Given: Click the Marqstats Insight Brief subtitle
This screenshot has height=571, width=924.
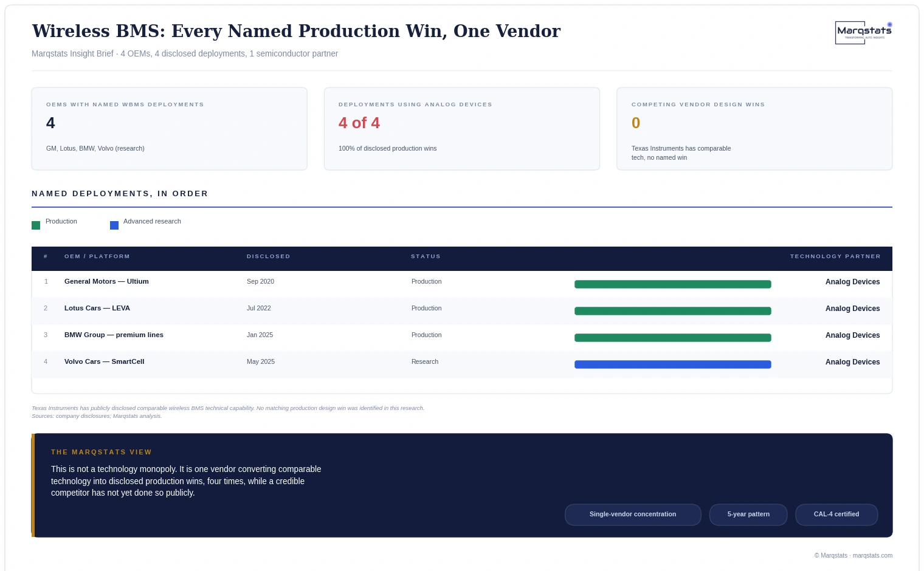Looking at the screenshot, I should [185, 53].
